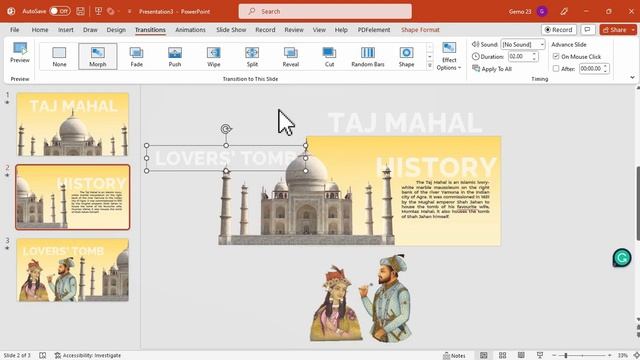Image resolution: width=640 pixels, height=360 pixels.
Task: Click the pen/ink icon in title bar
Action: pos(564,11)
